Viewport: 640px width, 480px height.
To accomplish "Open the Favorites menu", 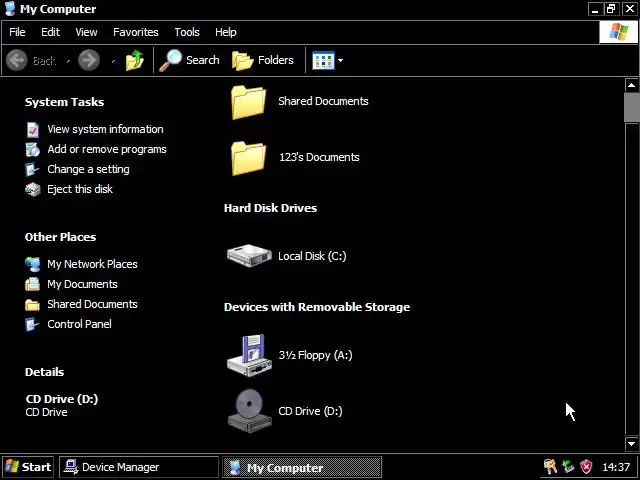I will [136, 32].
